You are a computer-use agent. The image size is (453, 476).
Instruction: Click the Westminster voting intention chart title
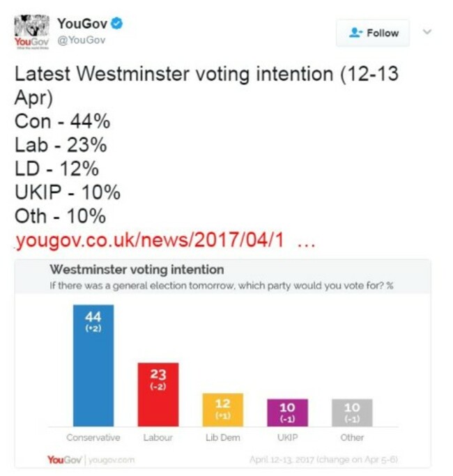(x=137, y=270)
